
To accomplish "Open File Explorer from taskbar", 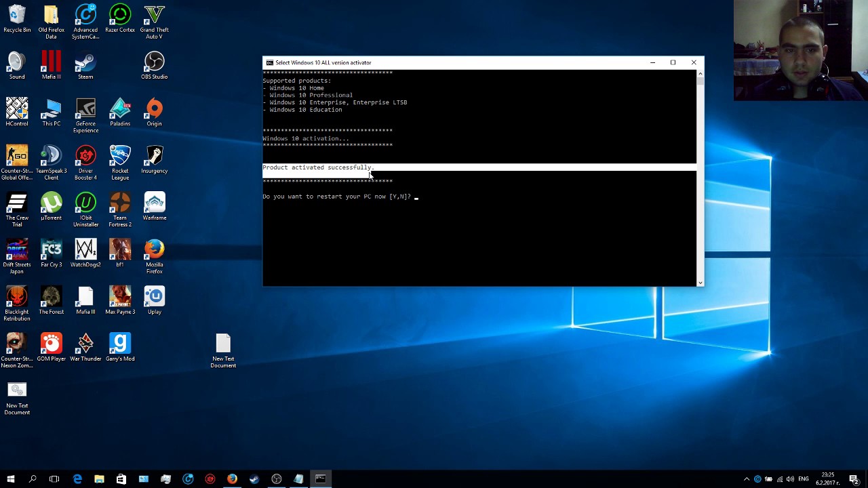I will pos(99,479).
